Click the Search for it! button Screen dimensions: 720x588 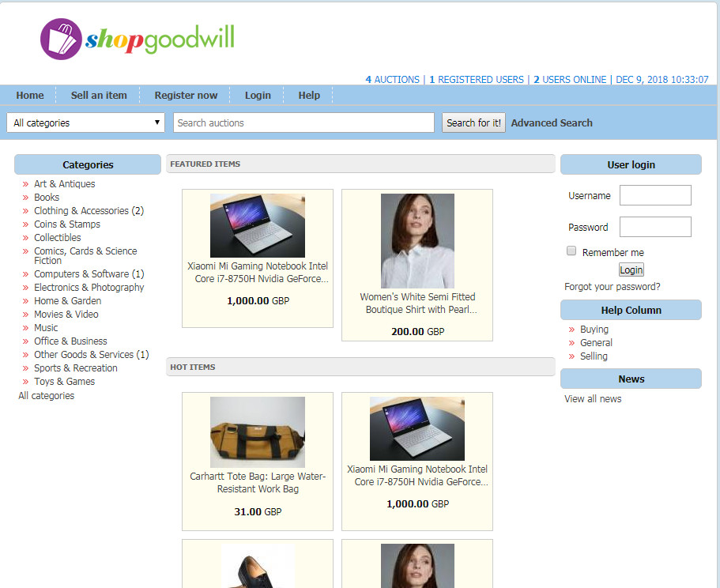[473, 122]
